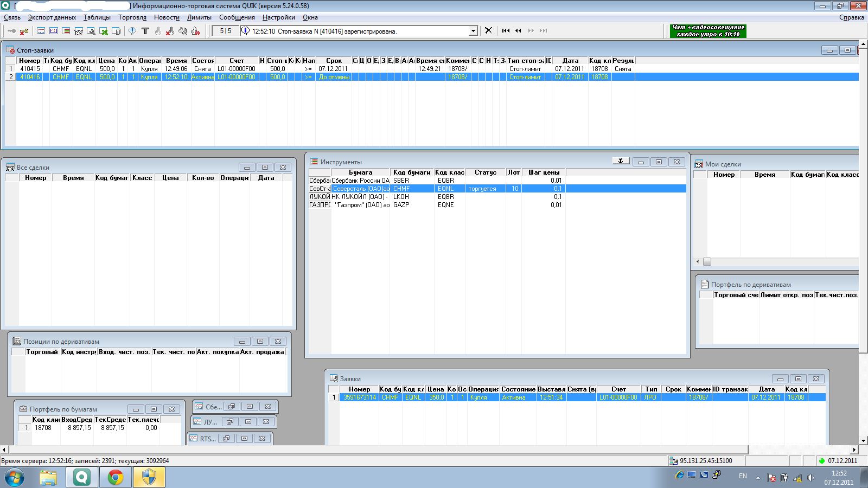Click the all-trades table toolbar icon
Image resolution: width=868 pixels, height=488 pixels.
(x=79, y=31)
